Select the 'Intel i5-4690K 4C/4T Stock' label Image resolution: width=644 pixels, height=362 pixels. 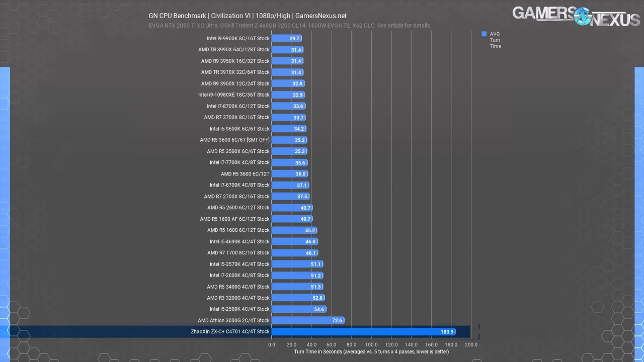pos(239,241)
